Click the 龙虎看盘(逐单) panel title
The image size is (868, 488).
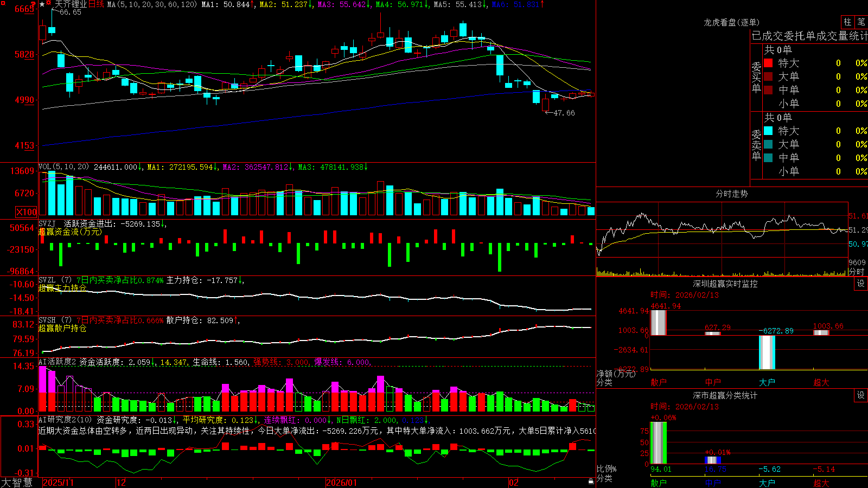point(732,22)
